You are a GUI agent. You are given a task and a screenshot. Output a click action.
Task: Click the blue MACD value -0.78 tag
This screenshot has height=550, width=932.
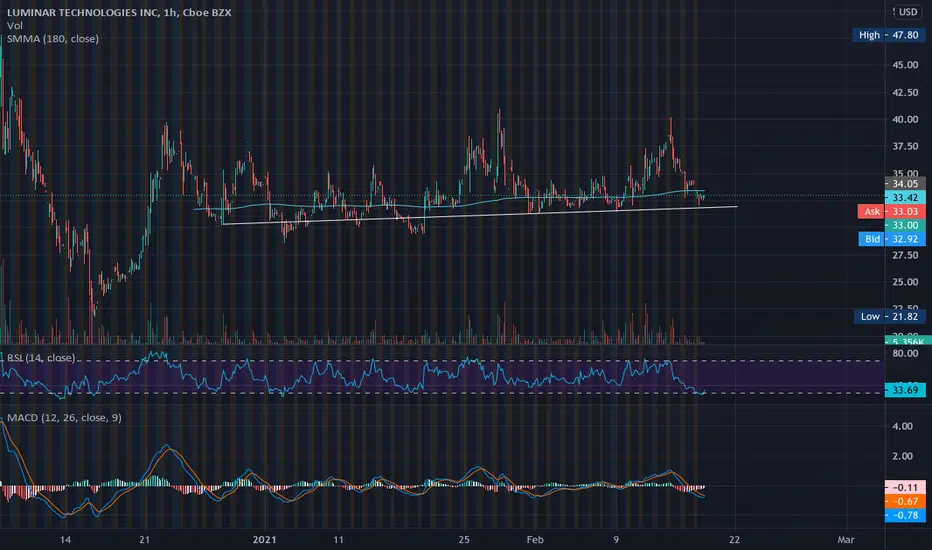click(x=905, y=515)
